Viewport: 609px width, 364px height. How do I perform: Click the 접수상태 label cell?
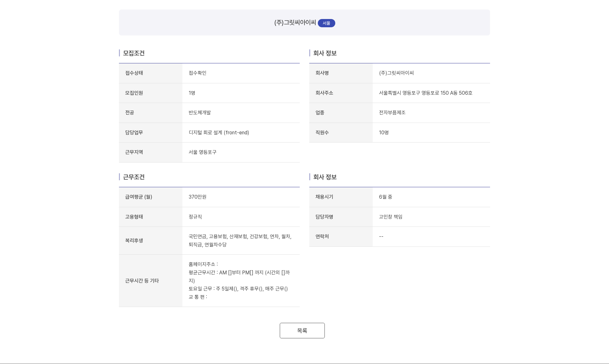[x=151, y=73]
